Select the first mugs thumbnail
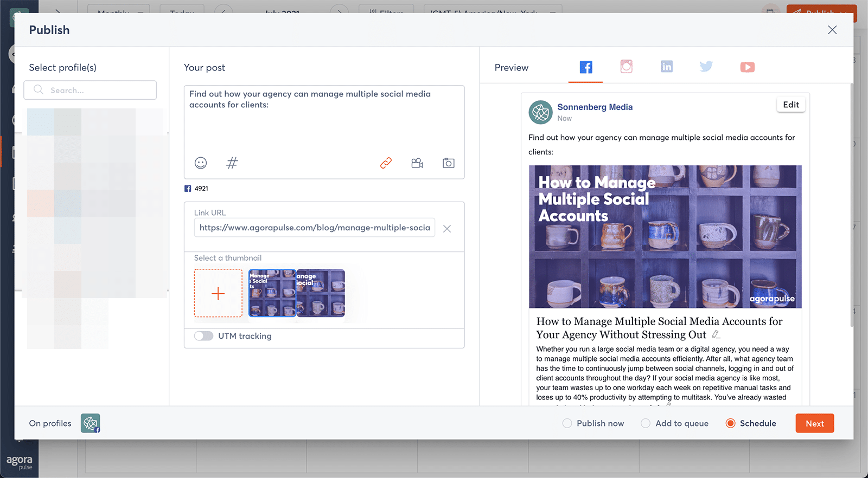 click(272, 293)
